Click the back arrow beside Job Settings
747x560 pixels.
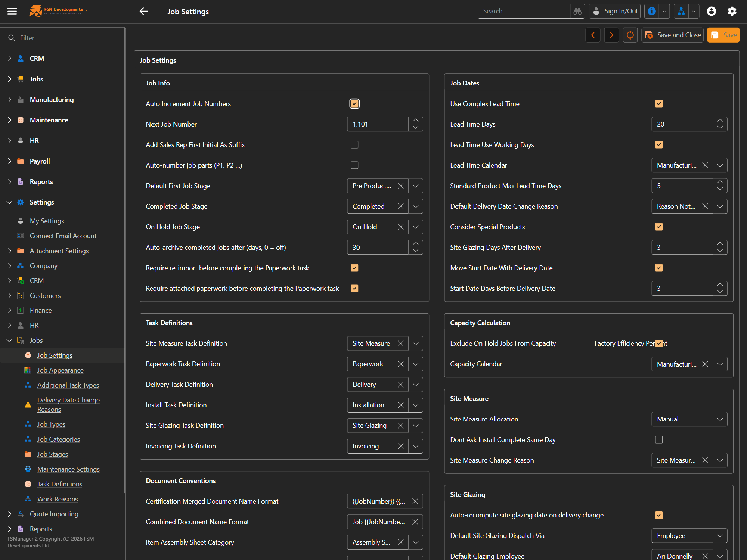tap(143, 11)
